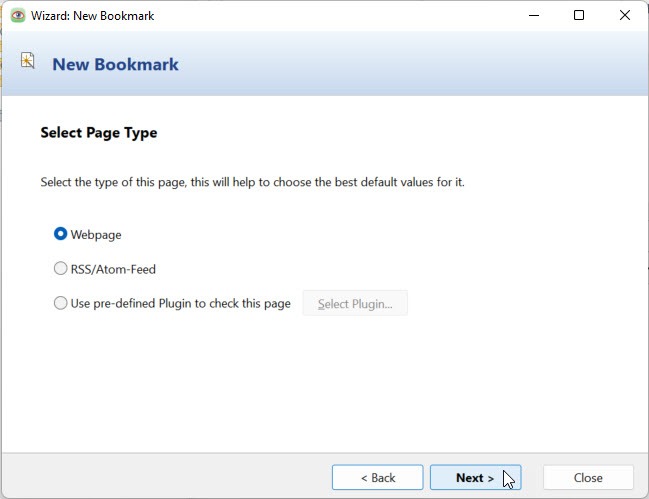Click the eye application icon in title bar
Image resolution: width=649 pixels, height=499 pixels.
(18, 16)
